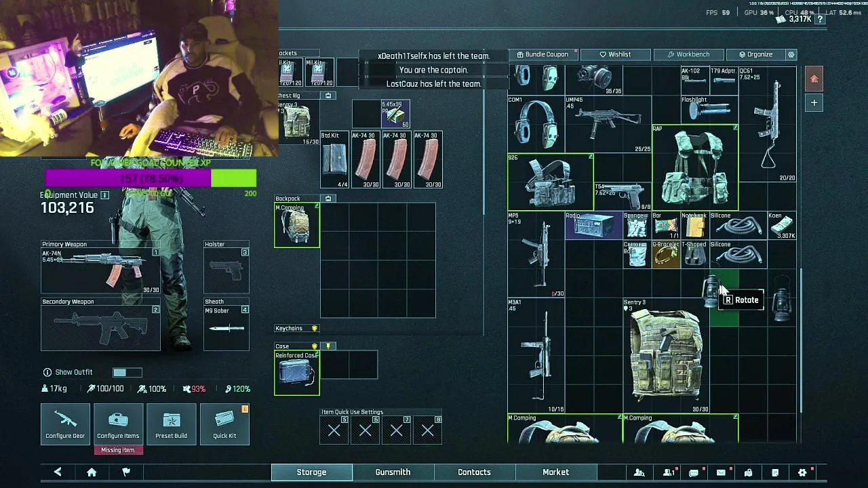868x488 pixels.
Task: Open the Contacts tab
Action: coord(474,472)
